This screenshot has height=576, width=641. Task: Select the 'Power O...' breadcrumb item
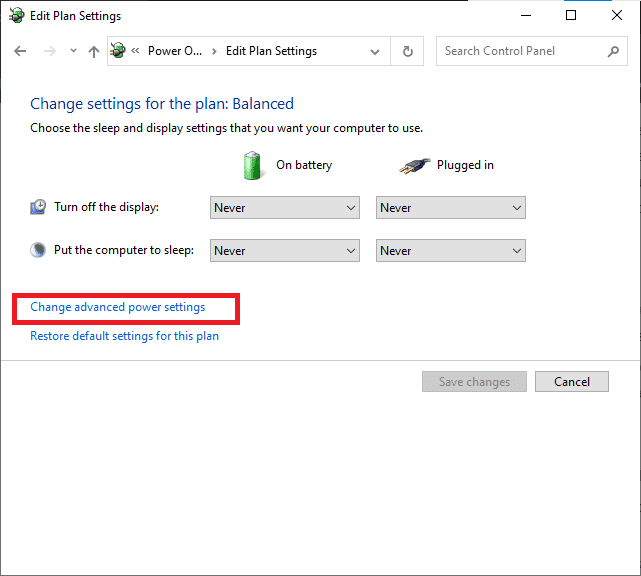click(x=175, y=51)
